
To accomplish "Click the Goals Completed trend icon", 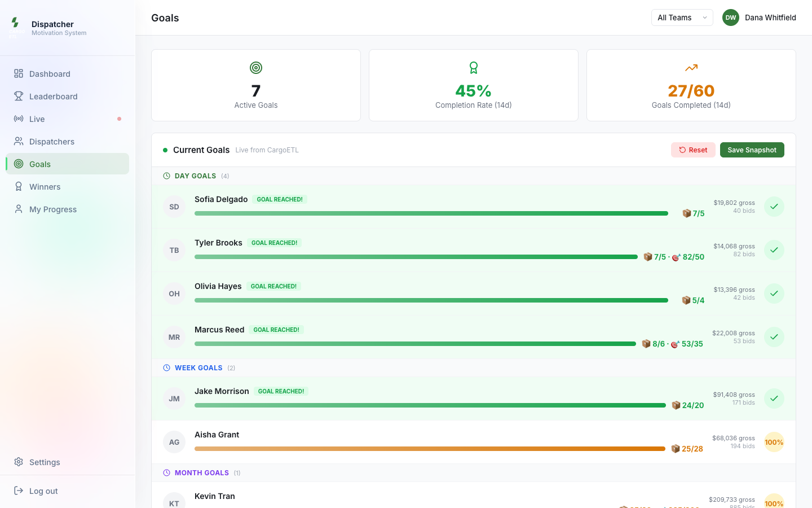I will [x=691, y=68].
